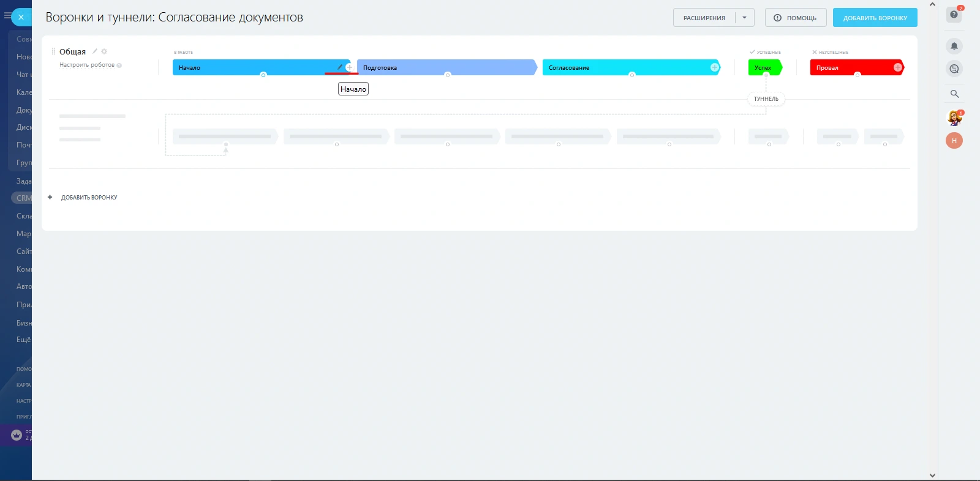Open the notifications bell

[954, 47]
